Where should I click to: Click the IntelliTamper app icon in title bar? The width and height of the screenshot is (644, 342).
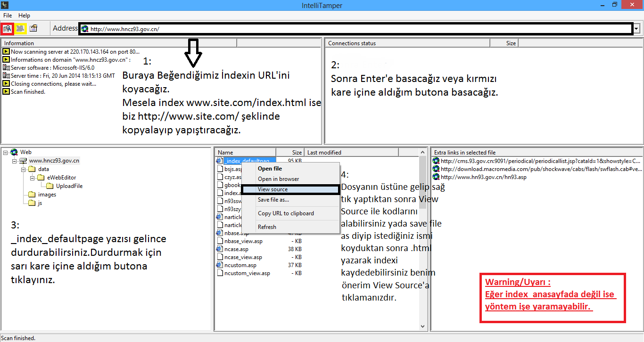pyautogui.click(x=5, y=5)
